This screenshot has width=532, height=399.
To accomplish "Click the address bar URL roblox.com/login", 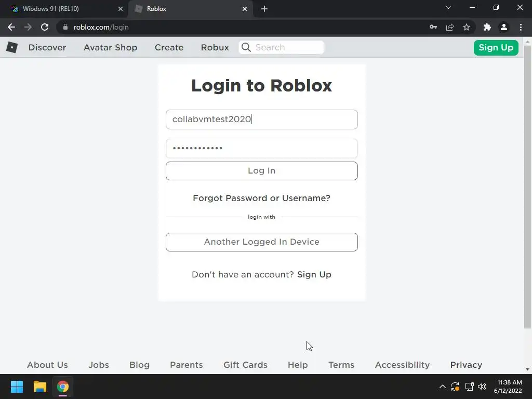I will [x=101, y=27].
